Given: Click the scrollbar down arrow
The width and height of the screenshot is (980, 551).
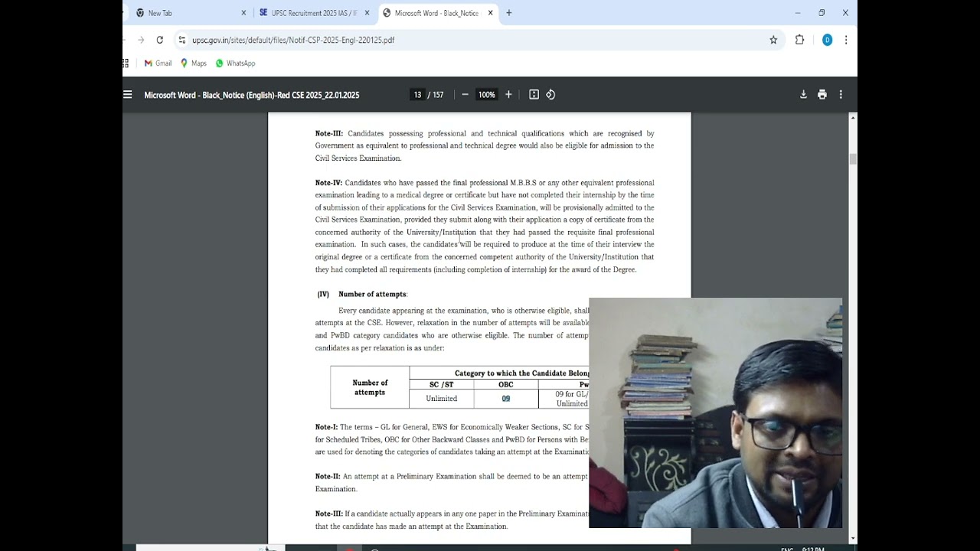Looking at the screenshot, I should (x=853, y=539).
